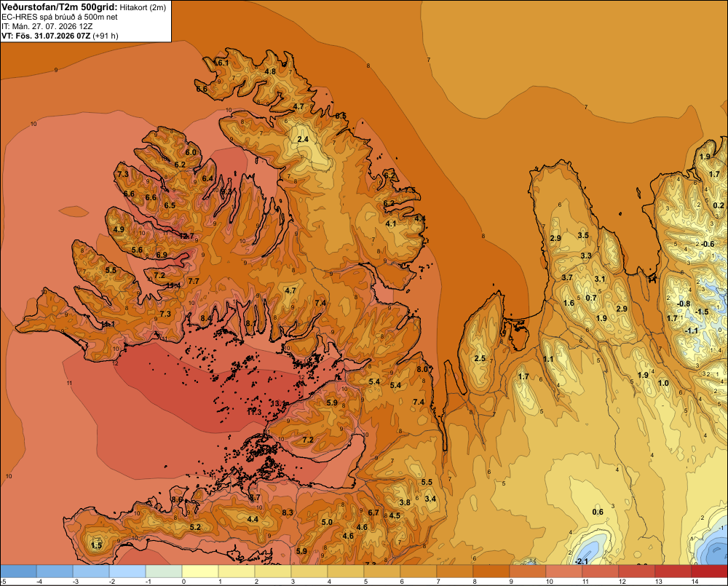Viewport: 728px width, 586px height.
Task: Click the "EC-HRES spá brúuð á 500m net" line
Action: (60, 17)
